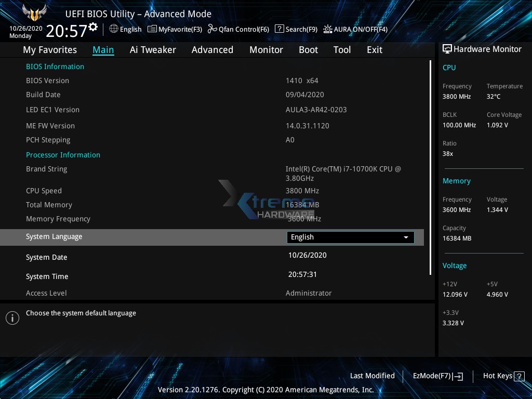The width and height of the screenshot is (532, 399).
Task: Open MyFavorite settings
Action: [x=175, y=29]
